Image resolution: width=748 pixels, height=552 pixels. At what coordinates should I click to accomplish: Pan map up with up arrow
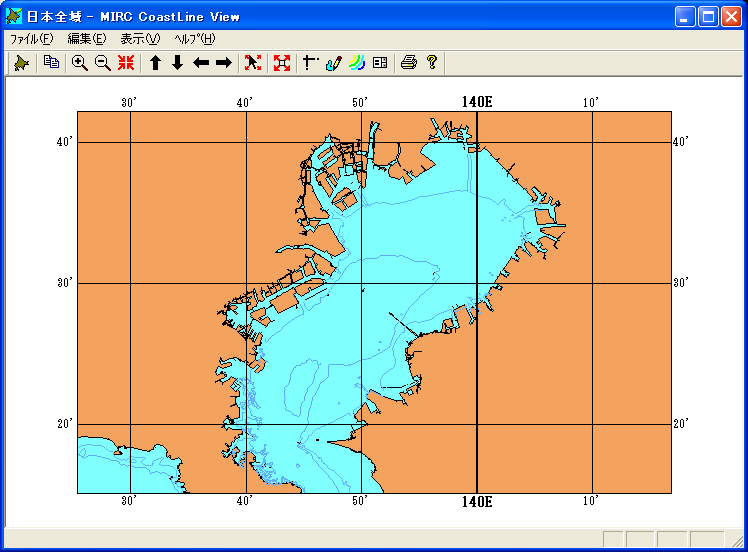(155, 63)
